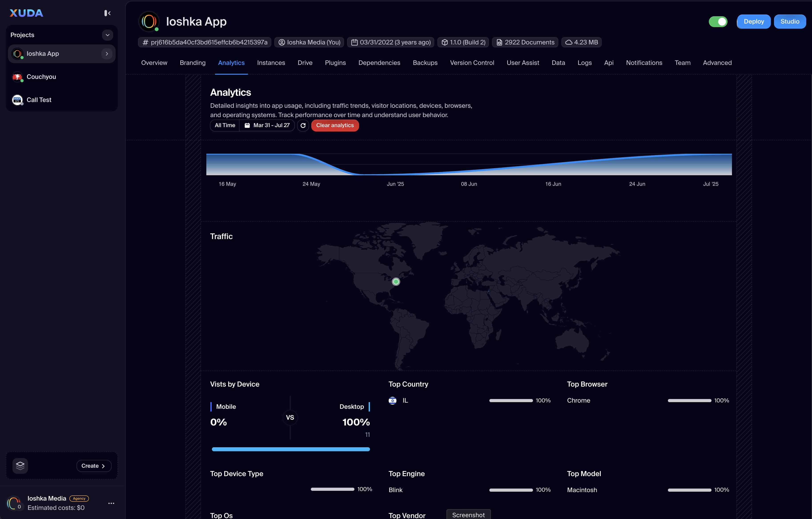Open the three-dots account menu
Image resolution: width=812 pixels, height=519 pixels.
(111, 503)
